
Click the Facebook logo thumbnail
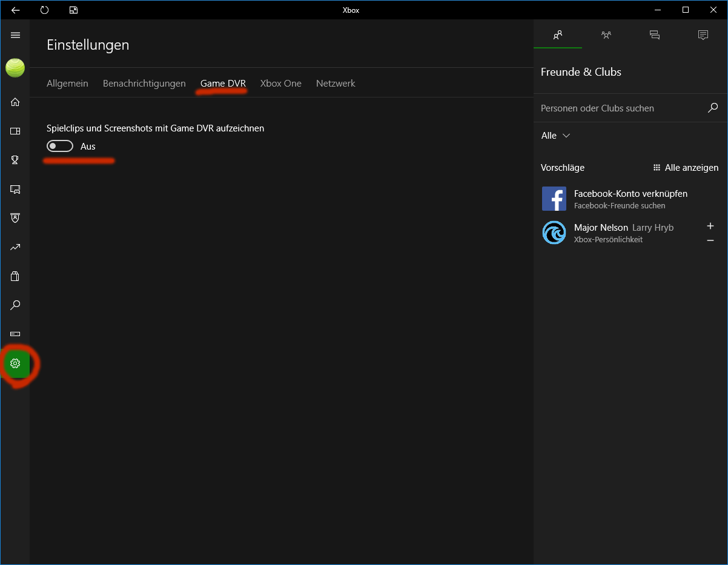pos(554,199)
